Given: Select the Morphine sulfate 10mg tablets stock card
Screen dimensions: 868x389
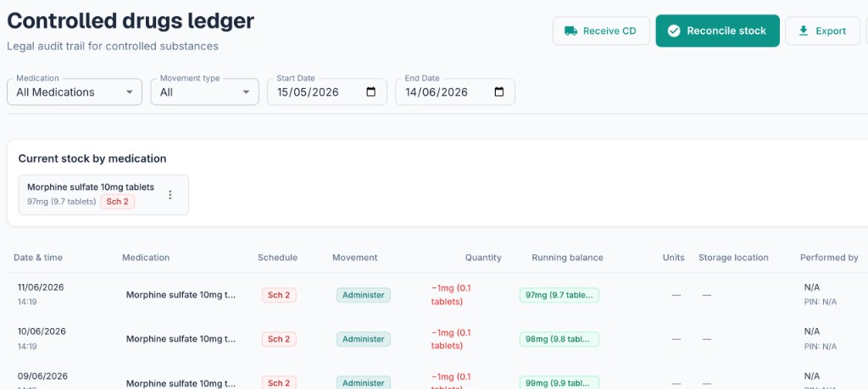Looking at the screenshot, I should click(103, 195).
